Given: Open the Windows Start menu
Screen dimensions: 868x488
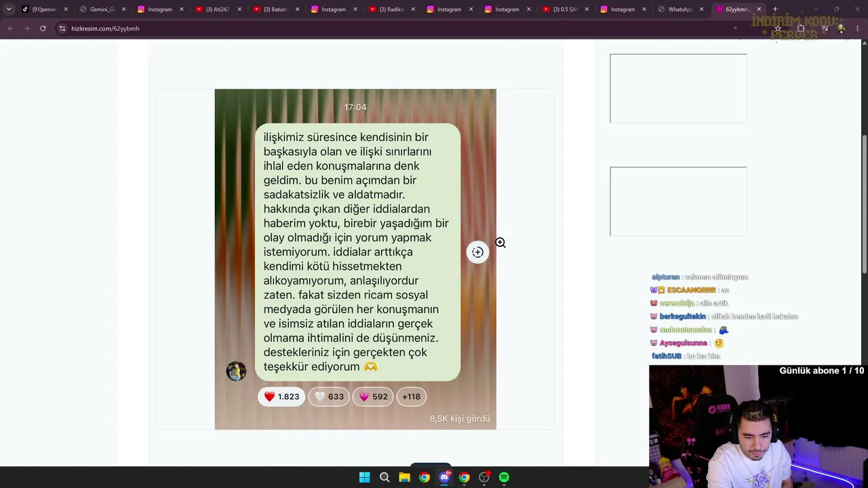Looking at the screenshot, I should [x=364, y=477].
